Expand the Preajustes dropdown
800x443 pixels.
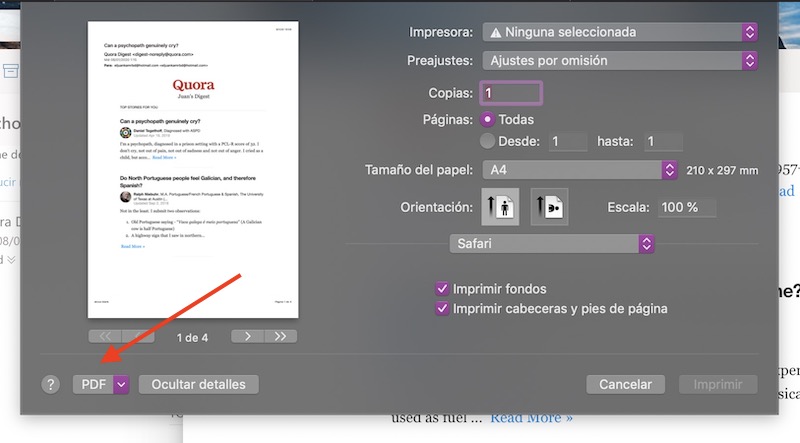click(x=619, y=61)
